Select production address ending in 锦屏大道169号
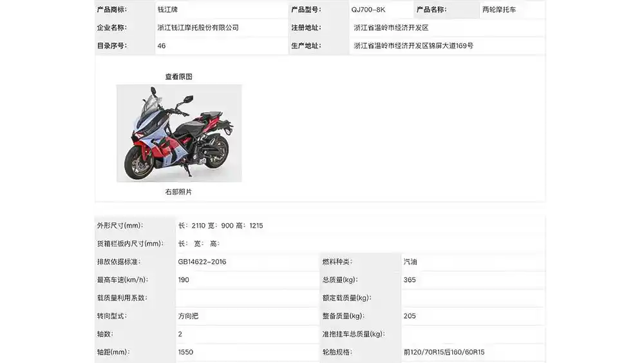 (x=413, y=46)
